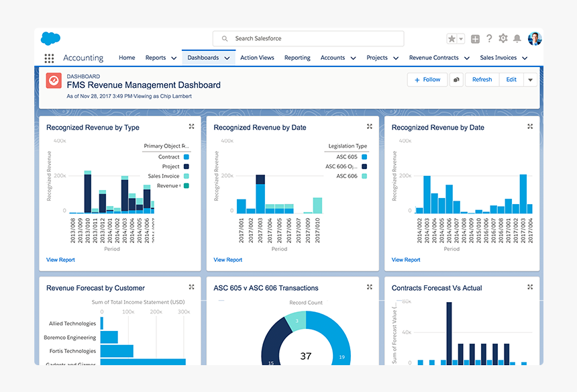Click the Project legend color swatch
577x392 pixels.
[187, 166]
